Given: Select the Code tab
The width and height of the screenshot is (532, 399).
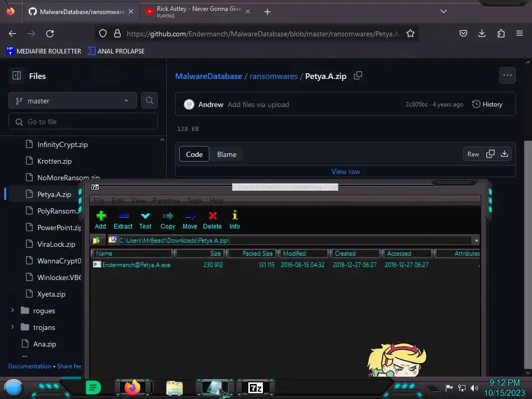Looking at the screenshot, I should tap(194, 154).
